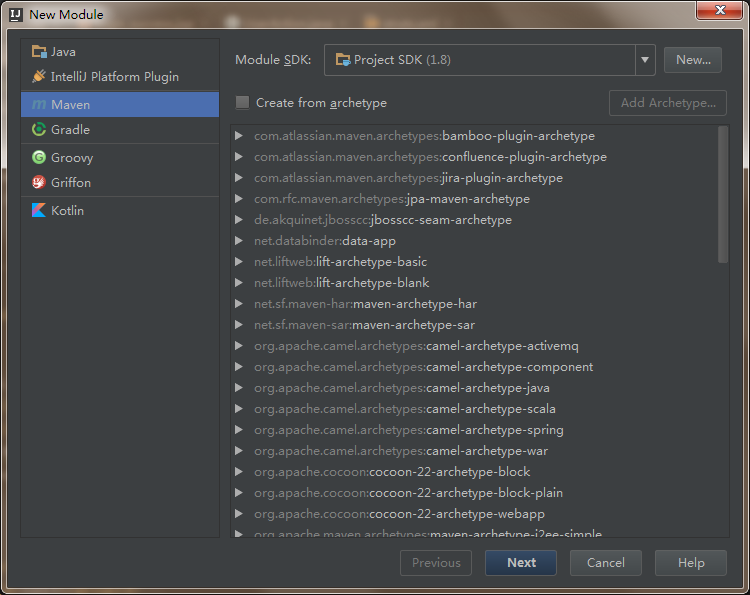This screenshot has width=750, height=595.
Task: Choose Groovy module type
Action: (x=120, y=157)
